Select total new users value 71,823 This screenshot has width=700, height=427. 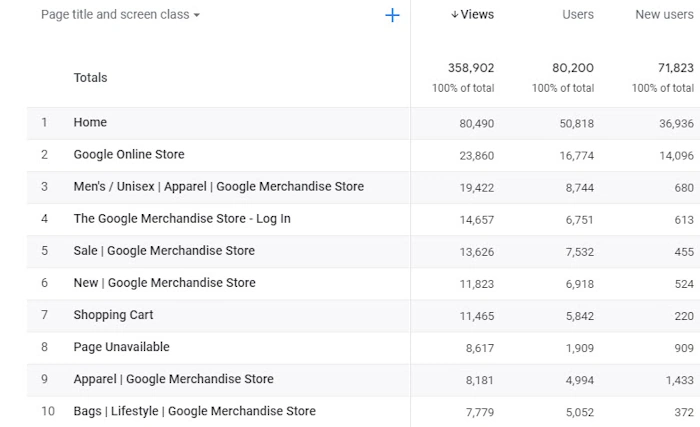click(675, 68)
